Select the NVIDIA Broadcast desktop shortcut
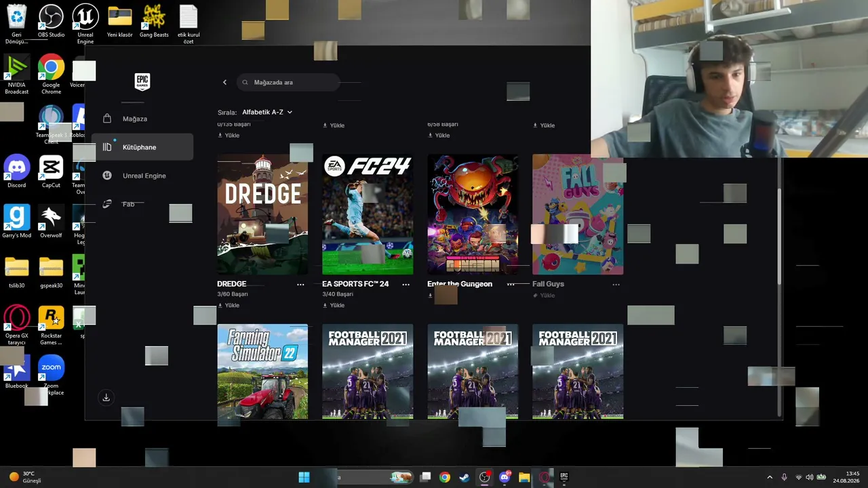The height and width of the screenshot is (488, 868). (x=16, y=75)
